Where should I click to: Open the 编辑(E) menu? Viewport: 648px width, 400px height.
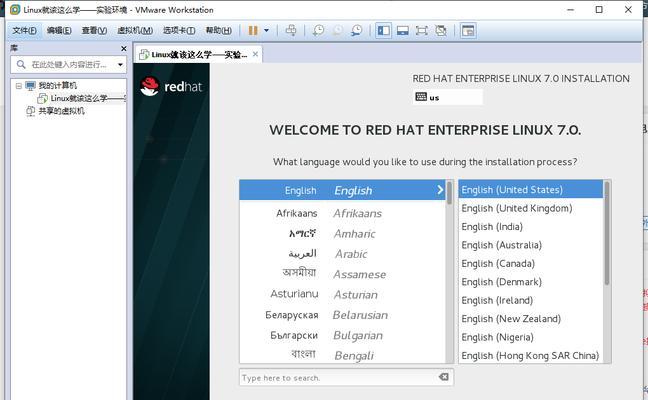click(59, 31)
